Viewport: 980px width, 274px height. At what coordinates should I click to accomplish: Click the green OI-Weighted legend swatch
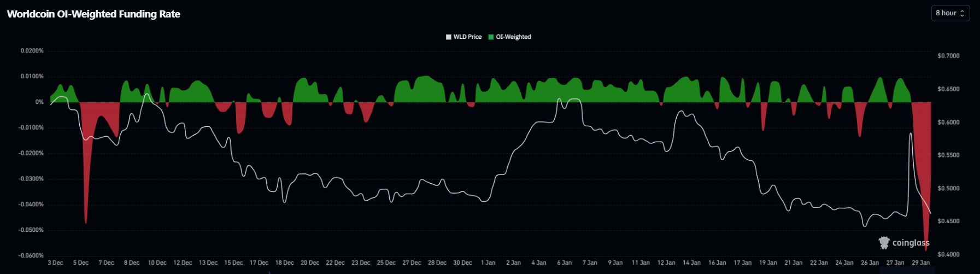491,37
